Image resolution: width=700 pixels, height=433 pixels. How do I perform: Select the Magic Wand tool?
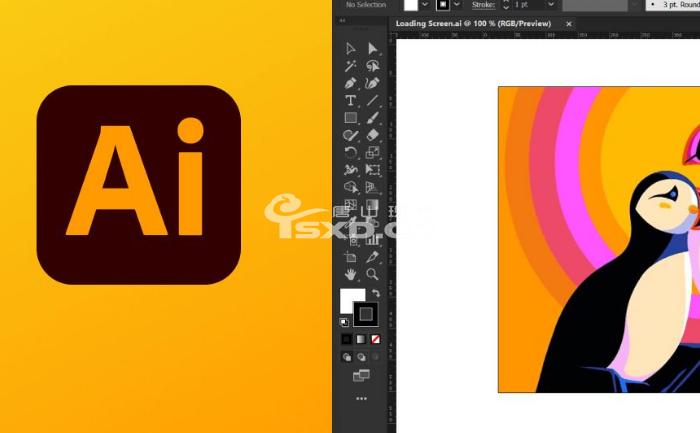click(350, 66)
